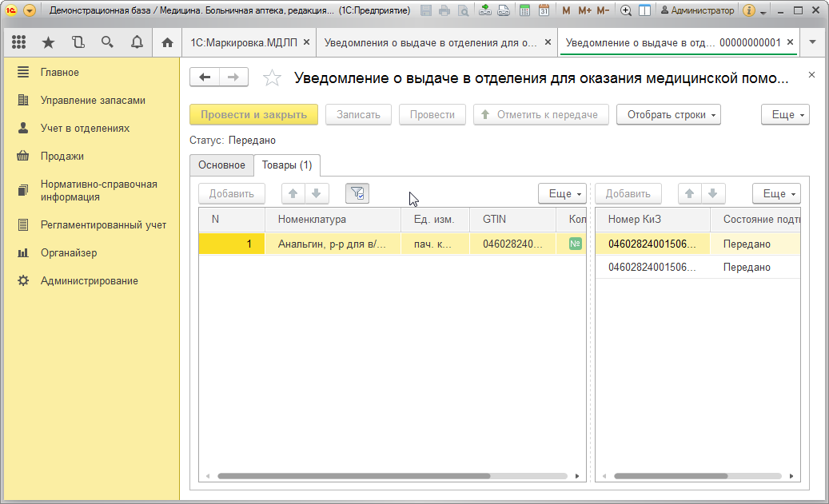The width and height of the screenshot is (829, 504).
Task: Open the history icon in tool panel
Action: (x=78, y=42)
